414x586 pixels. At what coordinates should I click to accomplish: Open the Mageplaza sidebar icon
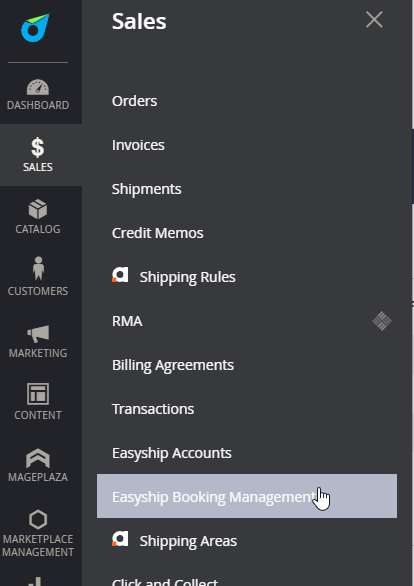(x=38, y=458)
